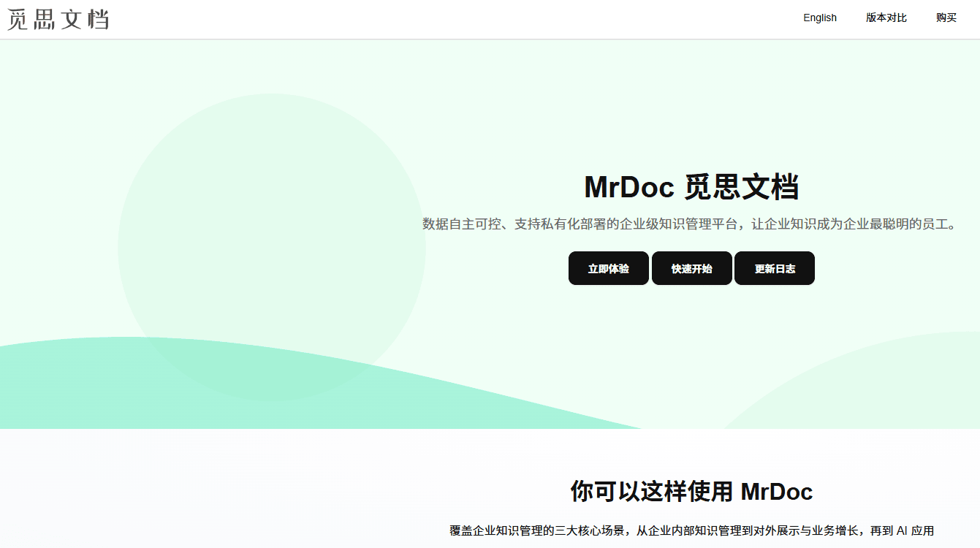The image size is (980, 548).
Task: Click the text starting with 覆盖企业知识管理
Action: (691, 531)
